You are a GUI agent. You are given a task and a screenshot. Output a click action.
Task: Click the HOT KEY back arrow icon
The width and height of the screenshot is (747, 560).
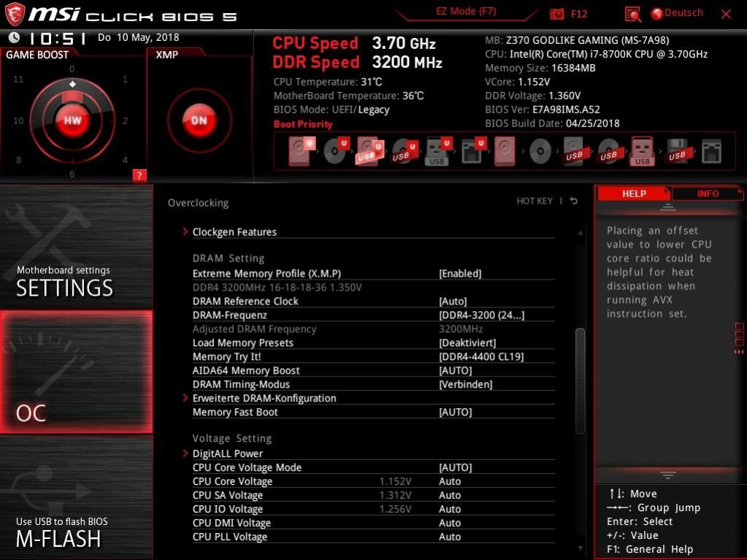tap(574, 201)
